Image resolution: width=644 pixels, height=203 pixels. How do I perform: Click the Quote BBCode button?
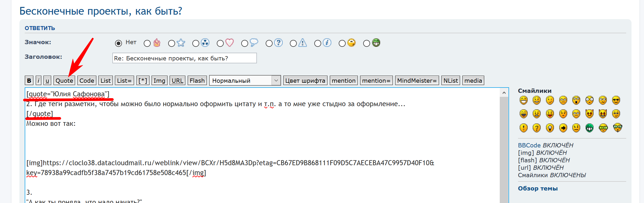click(64, 81)
